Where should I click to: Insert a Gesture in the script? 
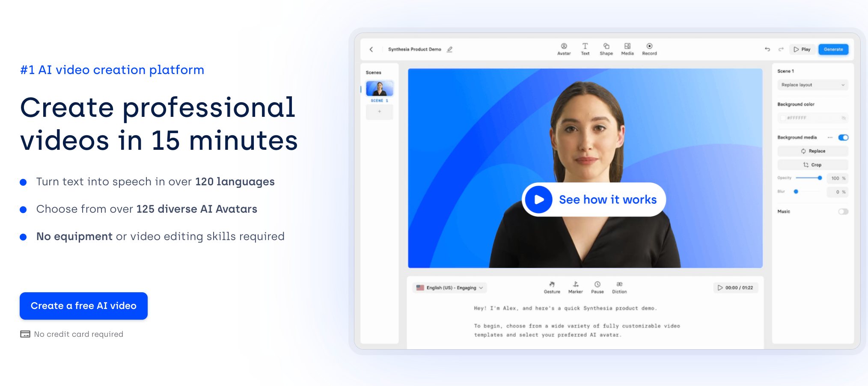[552, 288]
